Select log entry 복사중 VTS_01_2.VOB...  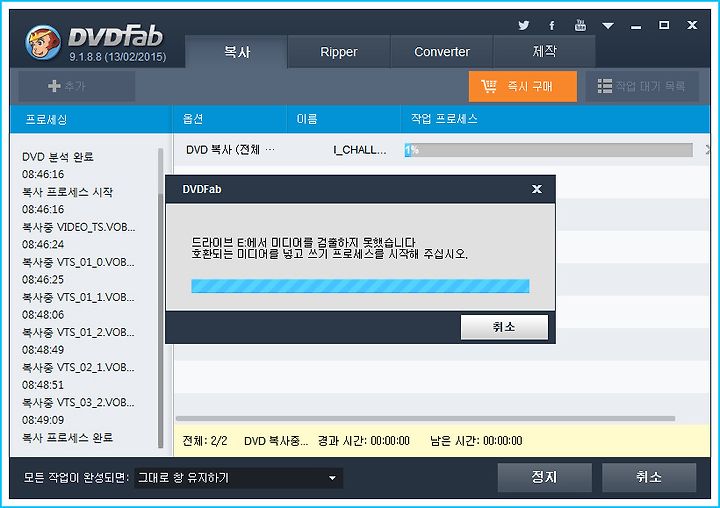pyautogui.click(x=79, y=332)
